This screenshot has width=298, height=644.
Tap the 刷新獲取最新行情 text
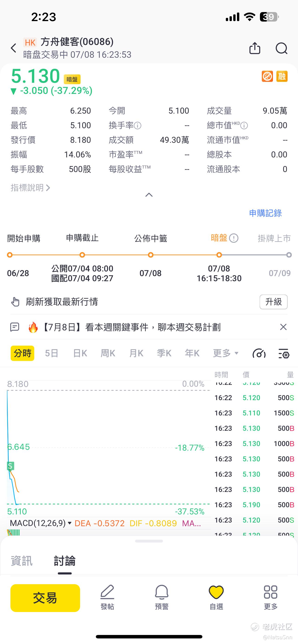pyautogui.click(x=62, y=302)
